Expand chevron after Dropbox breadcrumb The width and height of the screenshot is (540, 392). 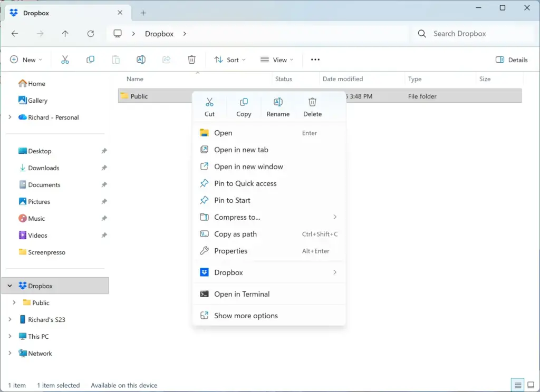pos(185,34)
